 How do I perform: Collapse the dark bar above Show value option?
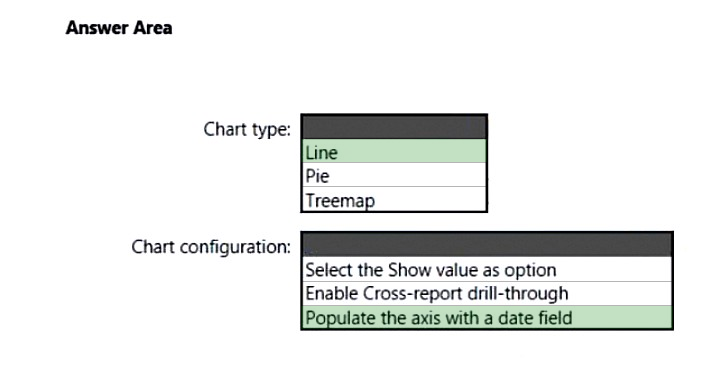click(x=487, y=244)
